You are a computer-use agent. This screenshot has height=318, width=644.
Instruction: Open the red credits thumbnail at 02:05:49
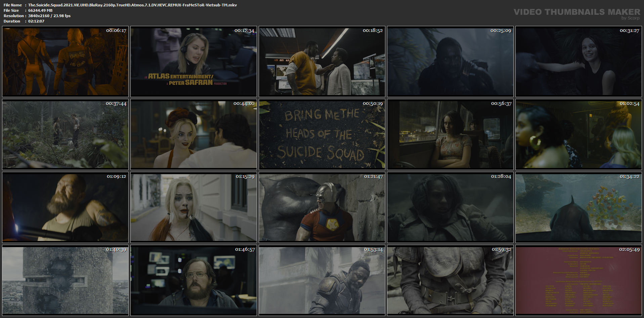[578, 280]
